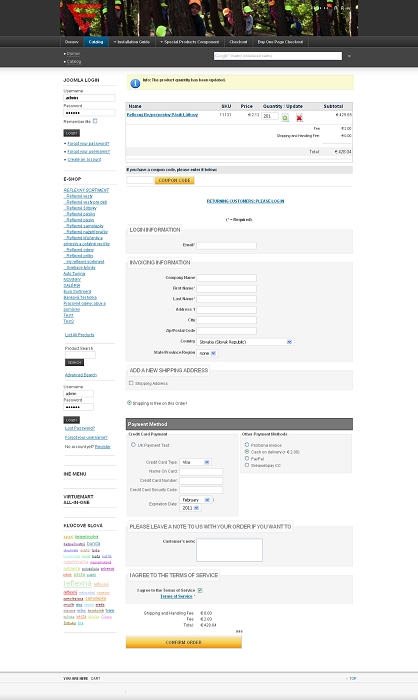Image resolution: width=418 pixels, height=700 pixels.
Task: Click the green update quantity icon
Action: coord(285,117)
